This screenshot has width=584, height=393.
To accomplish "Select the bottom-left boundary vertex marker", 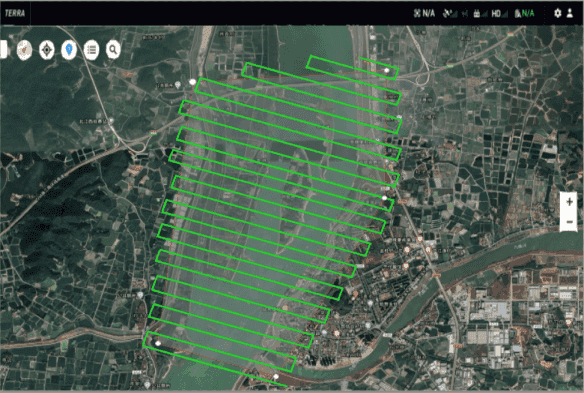I will pos(158,343).
